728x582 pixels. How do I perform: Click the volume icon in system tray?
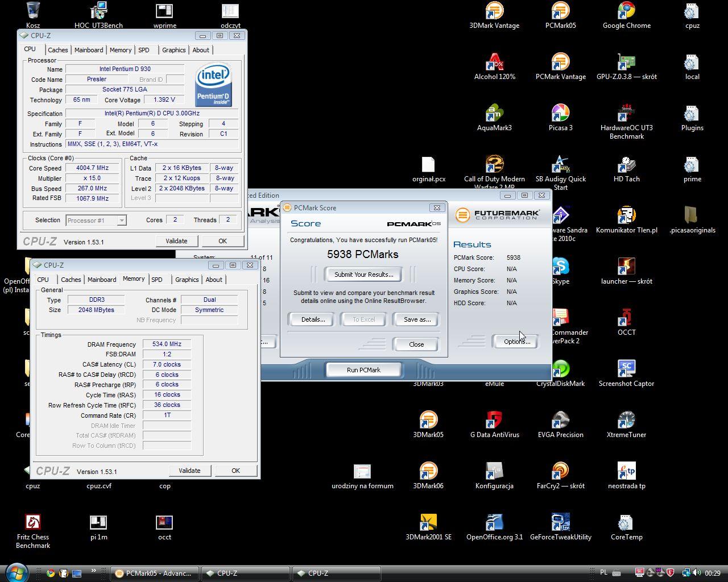pos(696,573)
